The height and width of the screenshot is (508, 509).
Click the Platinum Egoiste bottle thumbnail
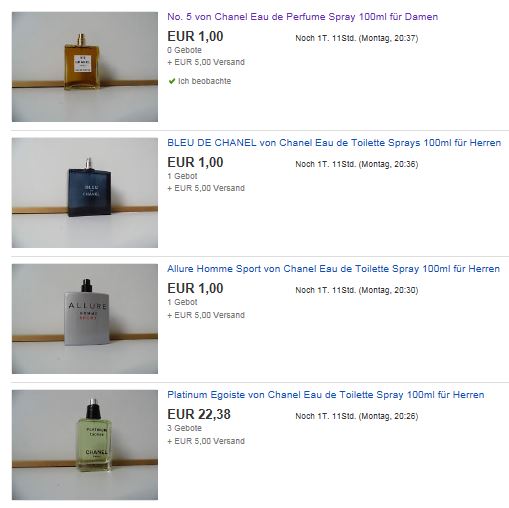click(x=85, y=445)
